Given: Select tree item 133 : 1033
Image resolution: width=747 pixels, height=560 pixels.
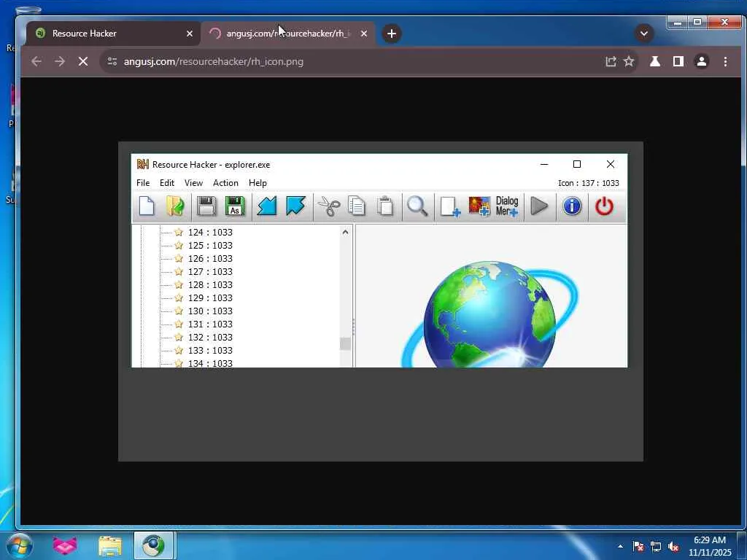Looking at the screenshot, I should click(x=210, y=350).
